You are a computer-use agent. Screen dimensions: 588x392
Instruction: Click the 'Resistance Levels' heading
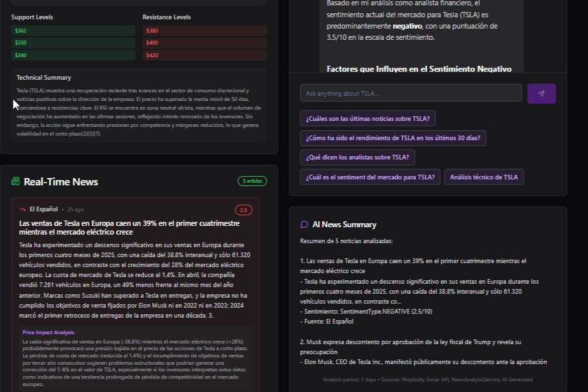click(167, 17)
